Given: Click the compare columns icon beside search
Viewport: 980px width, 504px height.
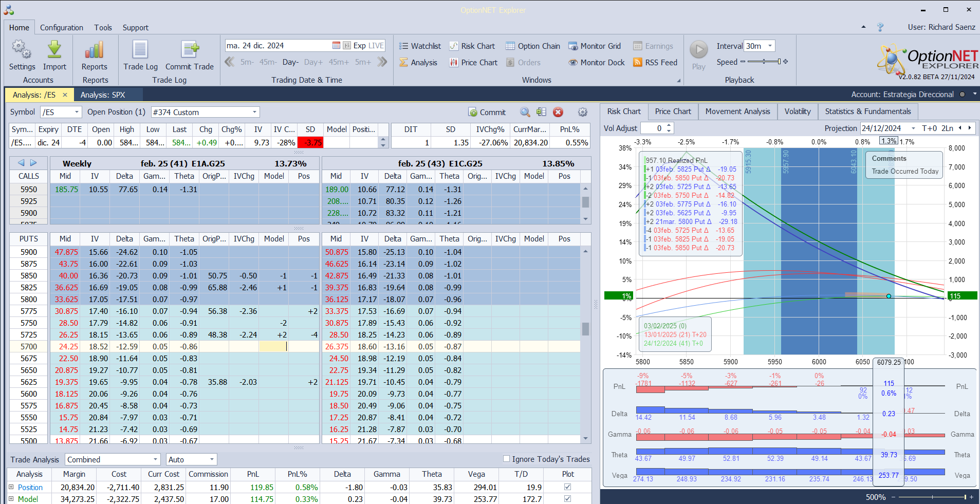Looking at the screenshot, I should (x=541, y=112).
